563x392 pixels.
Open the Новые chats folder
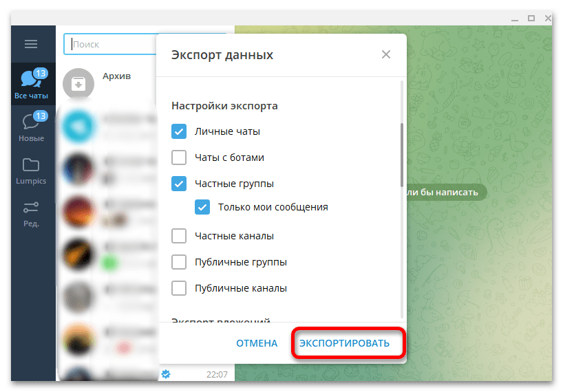[x=31, y=127]
